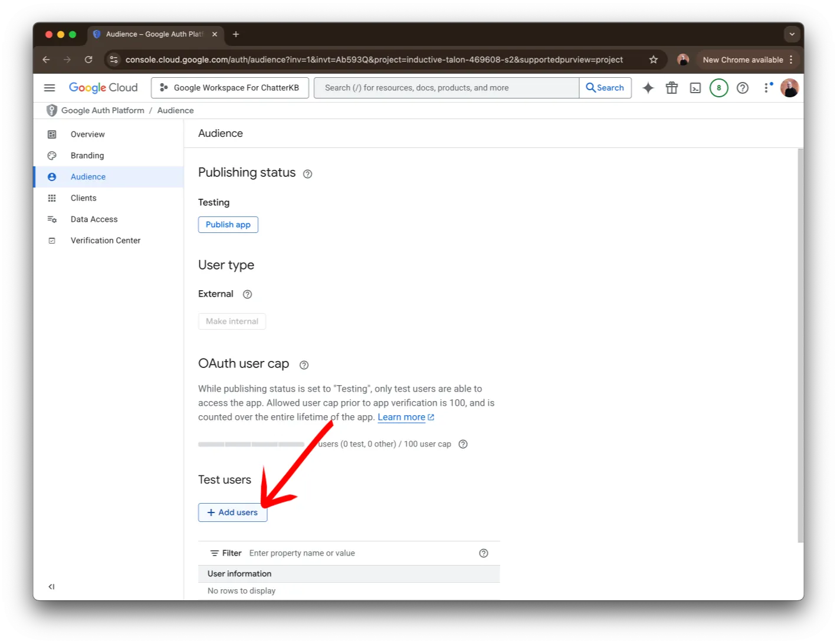Open the gift free trial icon
The image size is (837, 644).
[672, 88]
